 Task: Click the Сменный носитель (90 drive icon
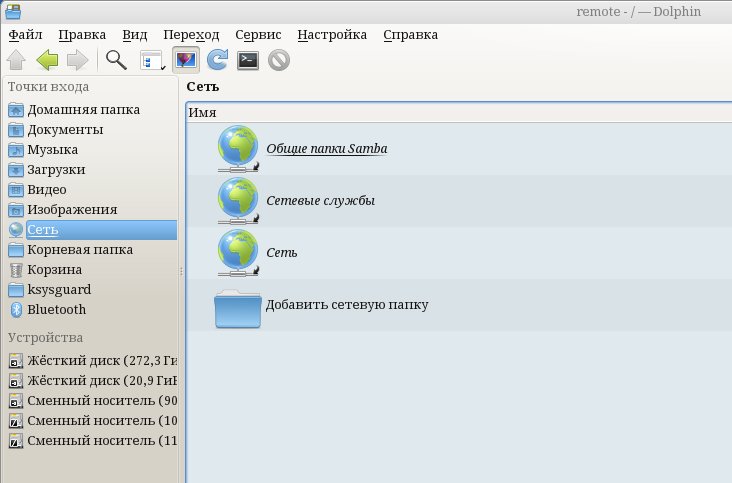click(x=16, y=401)
